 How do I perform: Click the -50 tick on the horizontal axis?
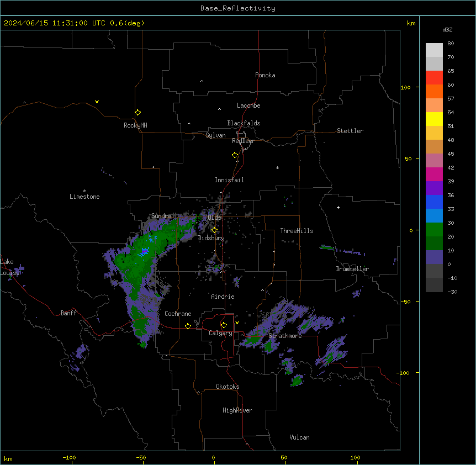(x=141, y=457)
